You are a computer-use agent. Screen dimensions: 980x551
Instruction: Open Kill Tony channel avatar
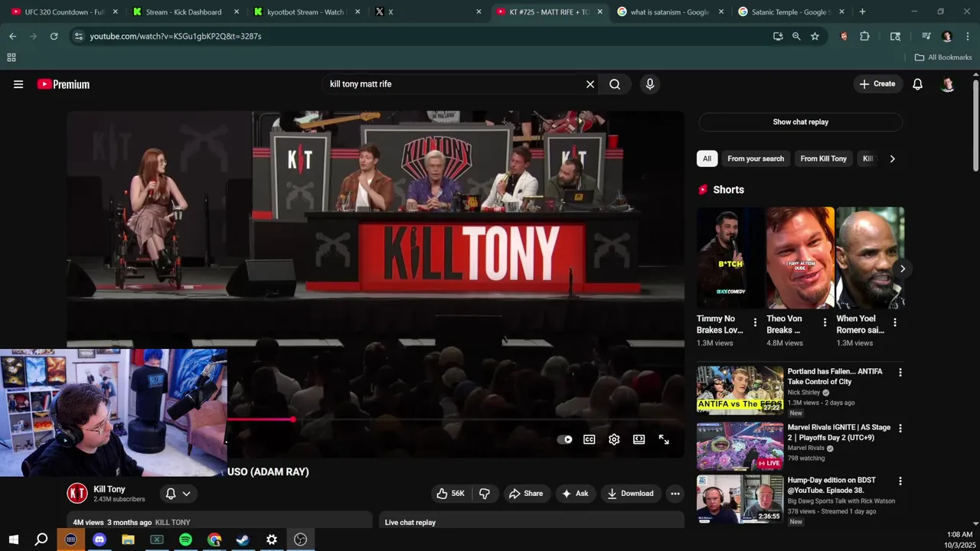[77, 494]
